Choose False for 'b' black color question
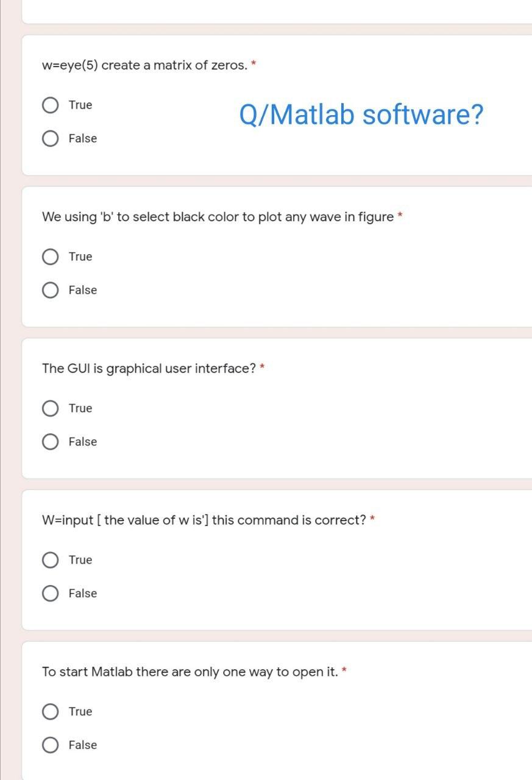Image resolution: width=532 pixels, height=780 pixels. (x=51, y=291)
